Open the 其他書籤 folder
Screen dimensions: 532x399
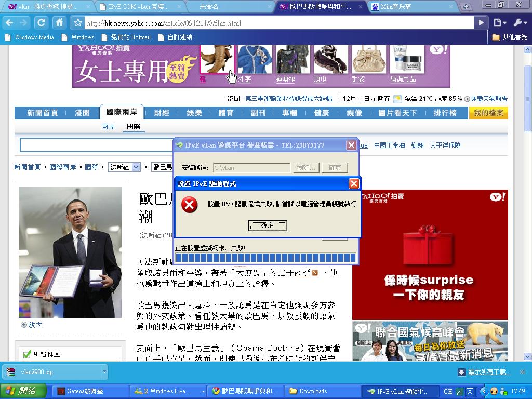tap(510, 37)
